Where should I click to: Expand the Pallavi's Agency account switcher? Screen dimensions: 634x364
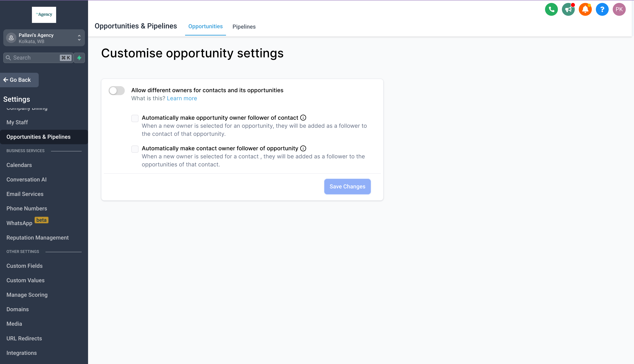(44, 38)
